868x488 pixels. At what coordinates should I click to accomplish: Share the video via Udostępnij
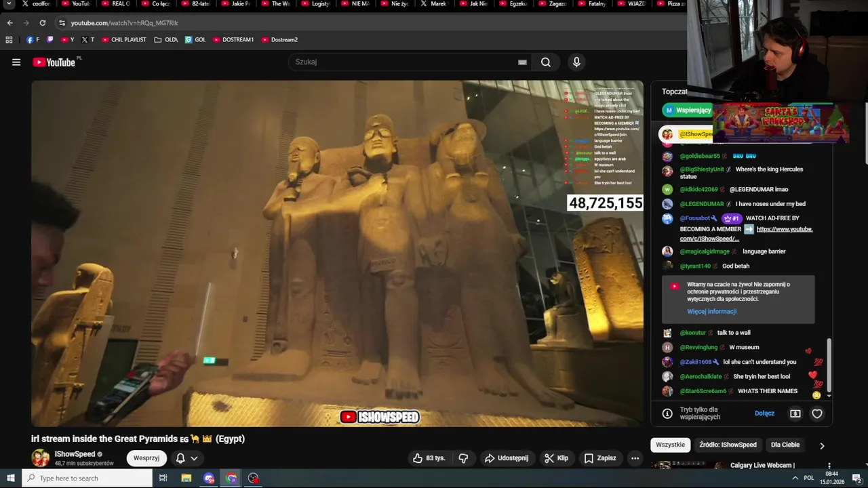click(x=506, y=458)
